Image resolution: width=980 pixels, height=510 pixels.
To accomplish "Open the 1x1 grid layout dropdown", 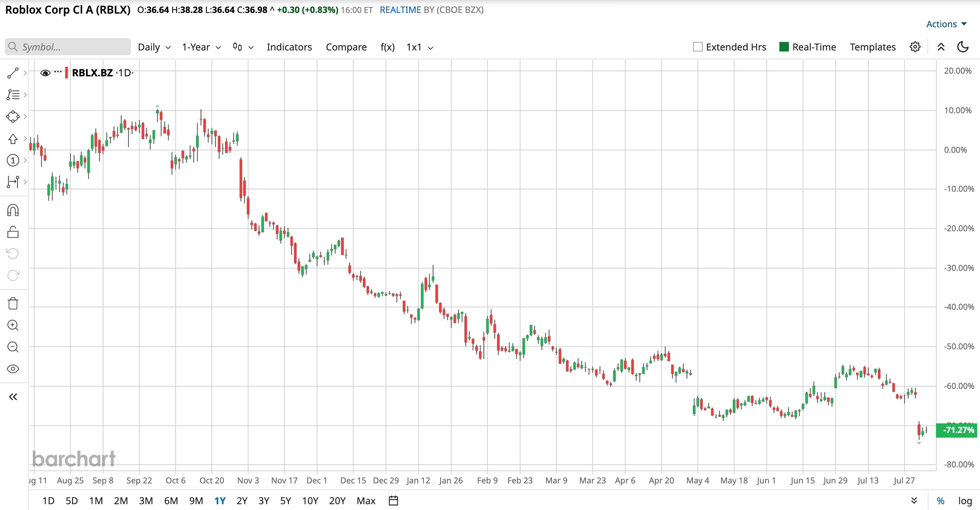I will coord(420,47).
